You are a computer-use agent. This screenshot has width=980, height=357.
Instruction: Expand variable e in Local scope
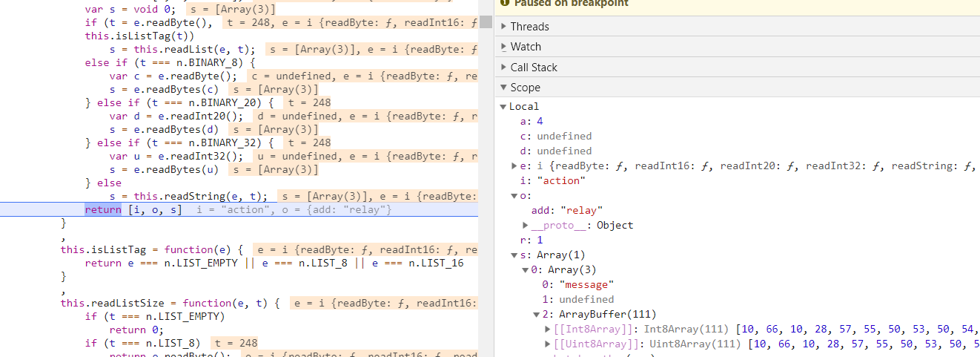pos(514,166)
